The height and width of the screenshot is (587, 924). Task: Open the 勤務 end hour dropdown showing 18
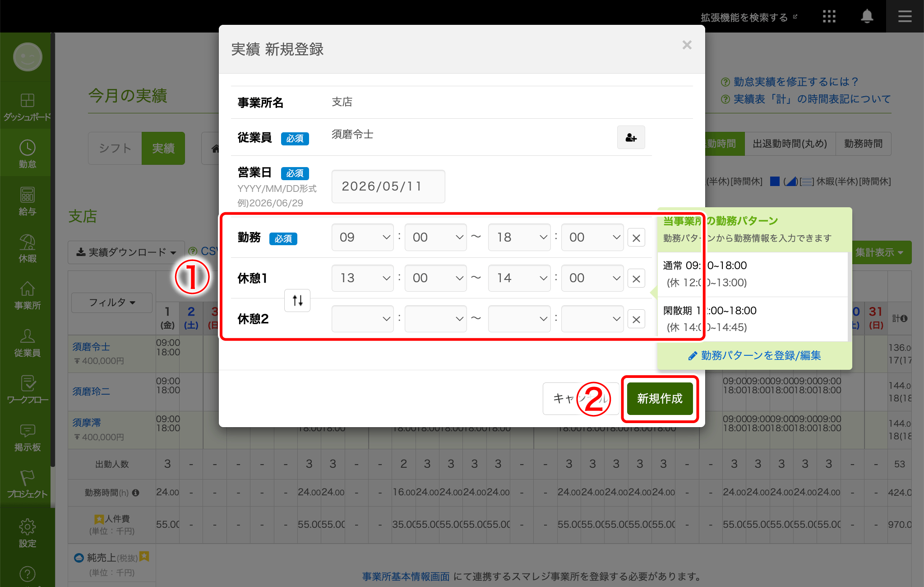click(x=519, y=238)
